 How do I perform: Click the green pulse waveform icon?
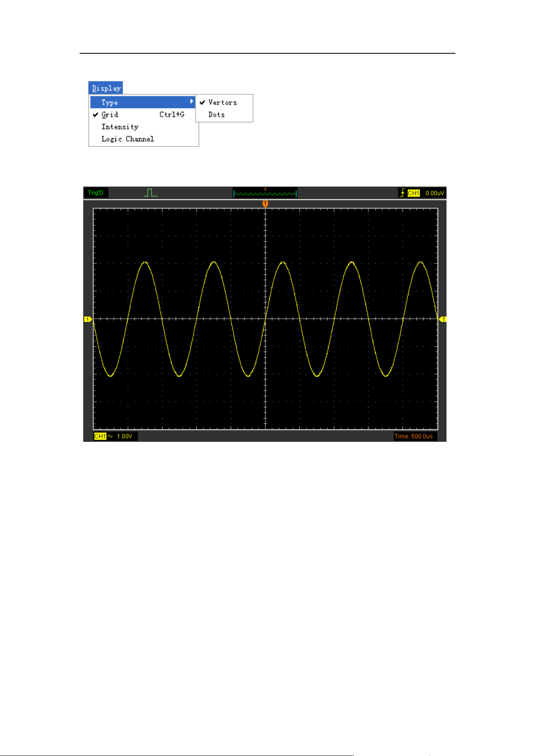pyautogui.click(x=150, y=193)
